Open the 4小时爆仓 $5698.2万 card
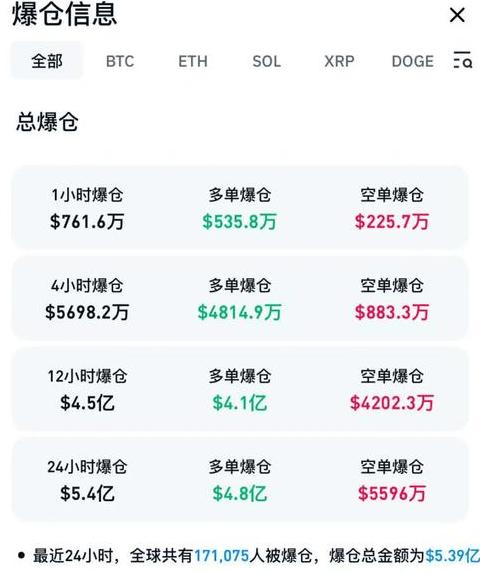Screen dimensions: 480x573 tap(240, 298)
